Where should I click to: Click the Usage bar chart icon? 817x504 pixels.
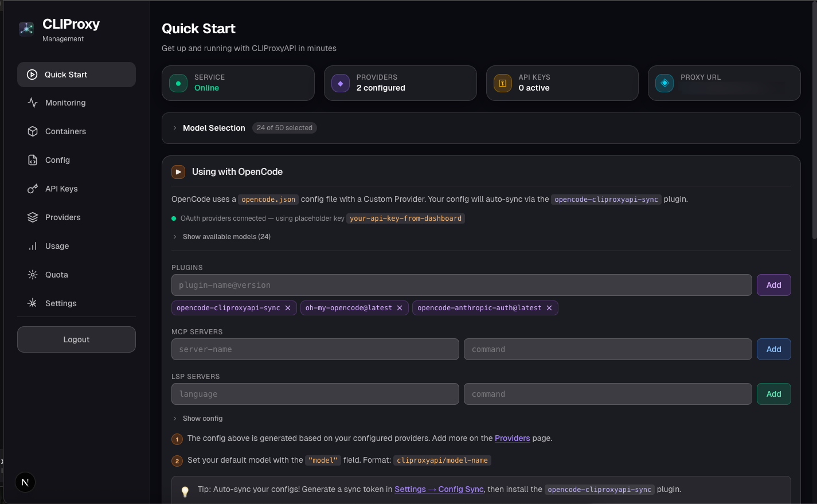click(x=33, y=246)
